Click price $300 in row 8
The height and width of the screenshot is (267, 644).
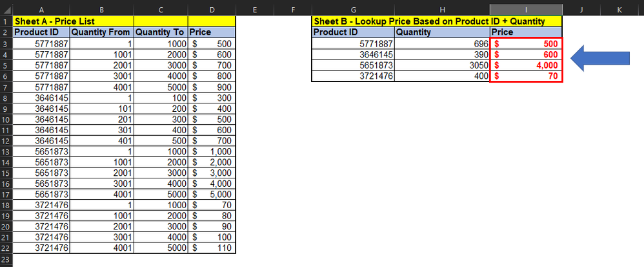(212, 98)
